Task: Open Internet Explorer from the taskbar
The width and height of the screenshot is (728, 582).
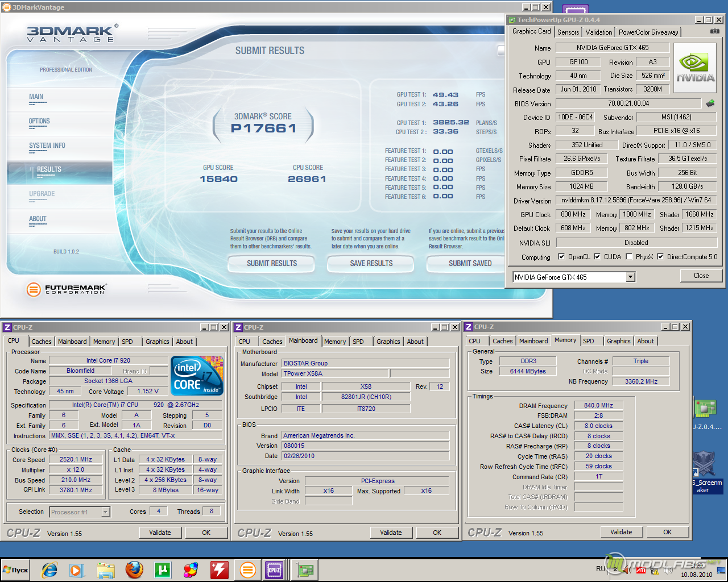Action: 49,569
